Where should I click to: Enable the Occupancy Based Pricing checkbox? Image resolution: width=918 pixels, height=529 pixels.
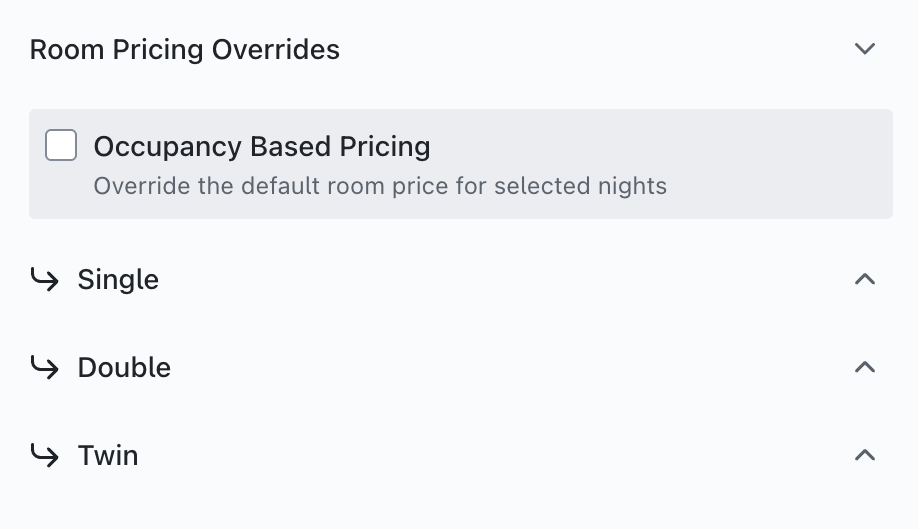click(61, 146)
